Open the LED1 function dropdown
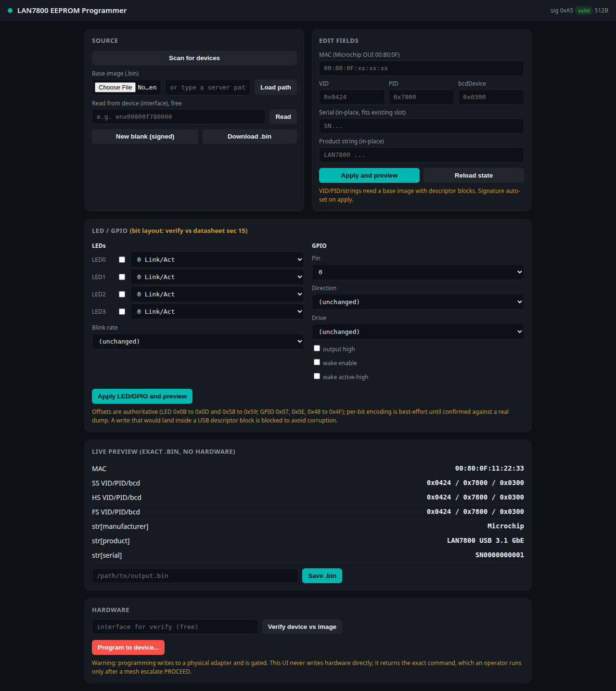 217,277
